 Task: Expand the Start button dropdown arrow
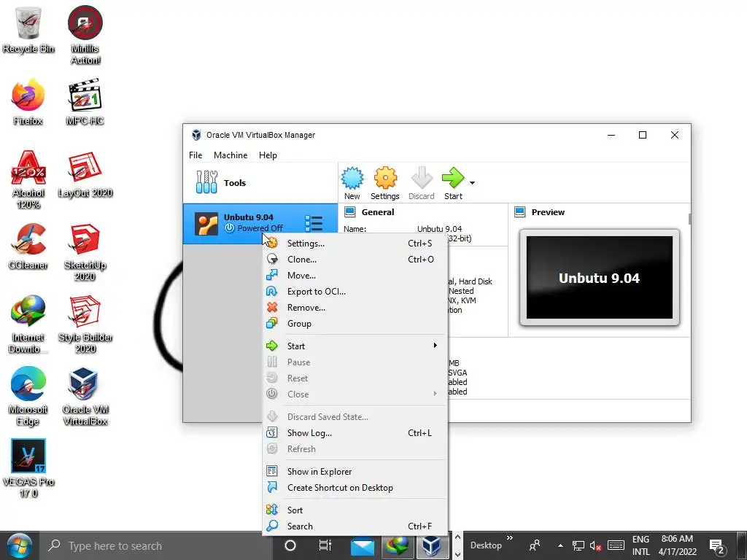(x=472, y=183)
